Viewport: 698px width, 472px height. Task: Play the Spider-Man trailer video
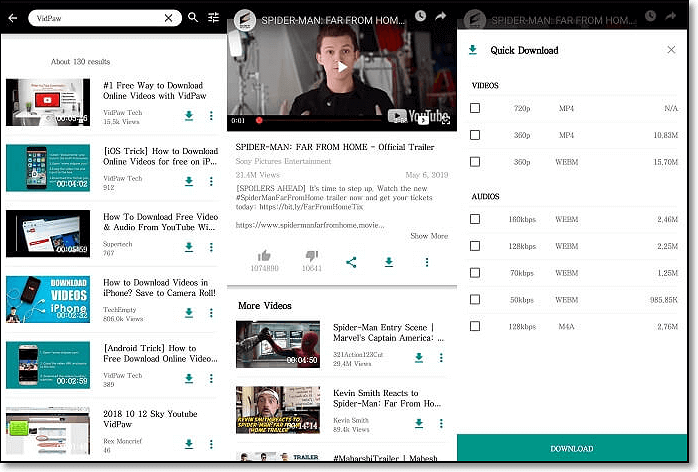tap(342, 67)
